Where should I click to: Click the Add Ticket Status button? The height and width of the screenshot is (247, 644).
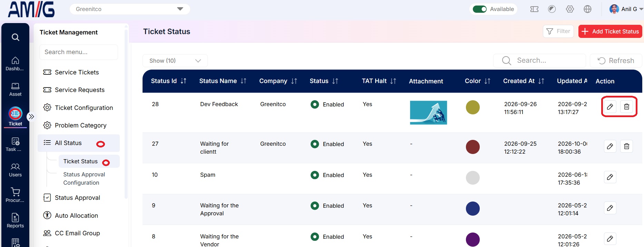pyautogui.click(x=610, y=31)
